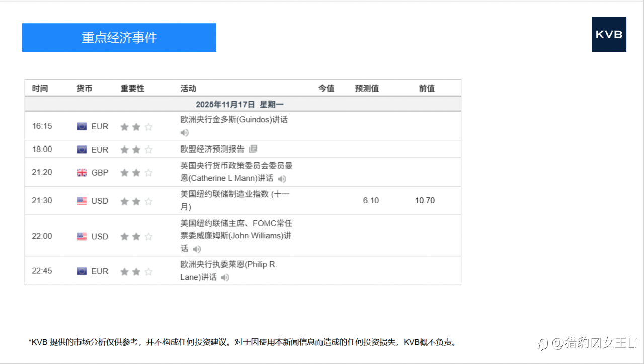The image size is (644, 364).
Task: Click the time 22:45
Action: [x=42, y=271]
